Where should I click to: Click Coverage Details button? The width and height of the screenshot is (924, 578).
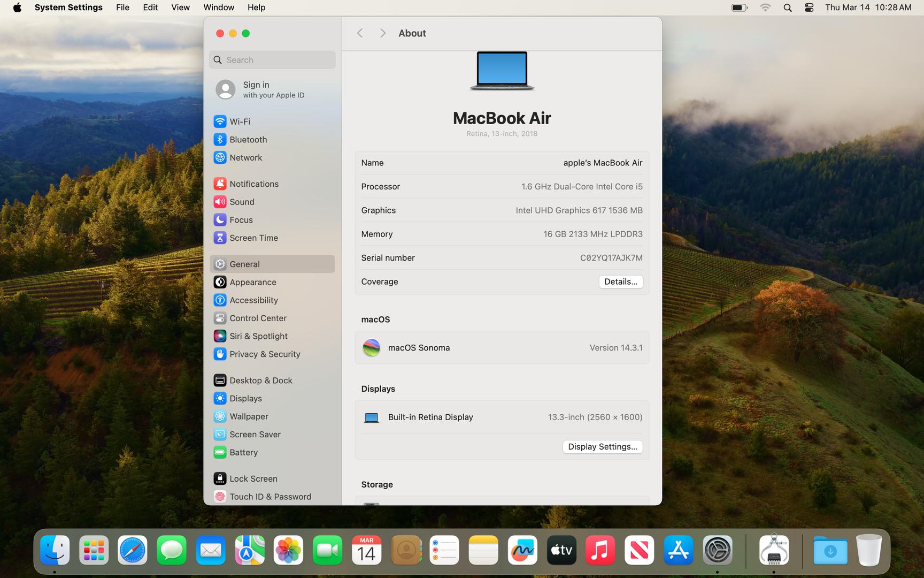620,282
